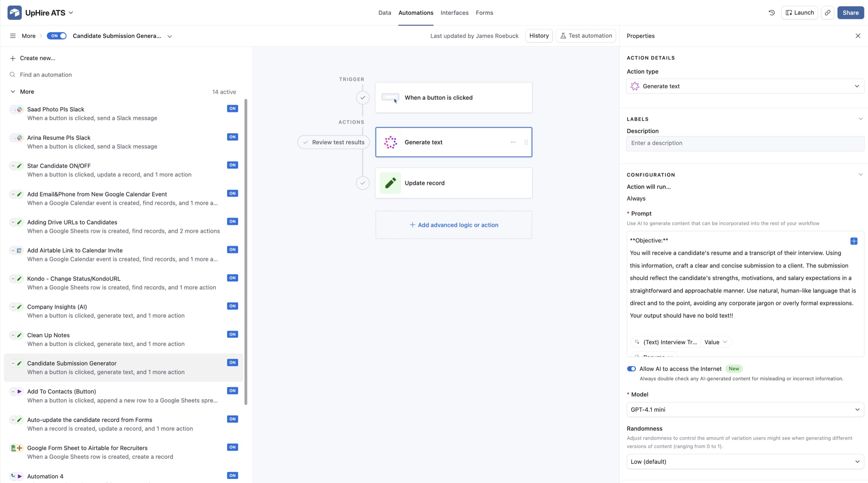Toggle ON badge for Saad Photo Pls Slack

(x=232, y=108)
